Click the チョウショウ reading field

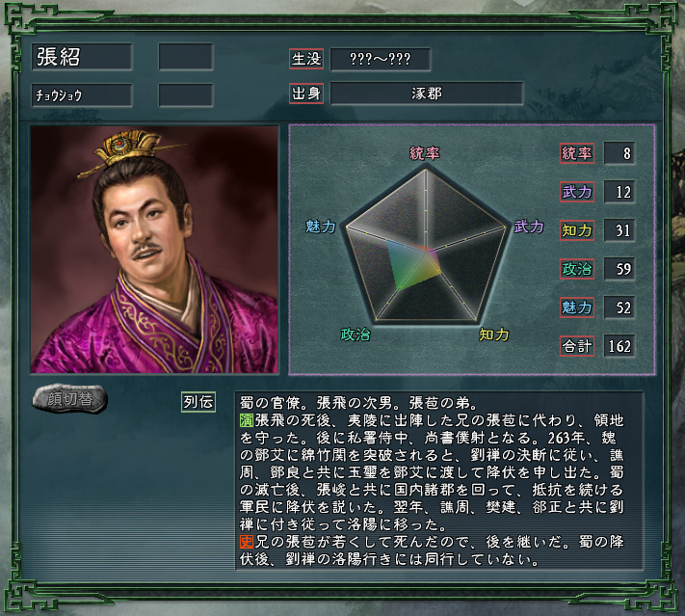tap(82, 95)
